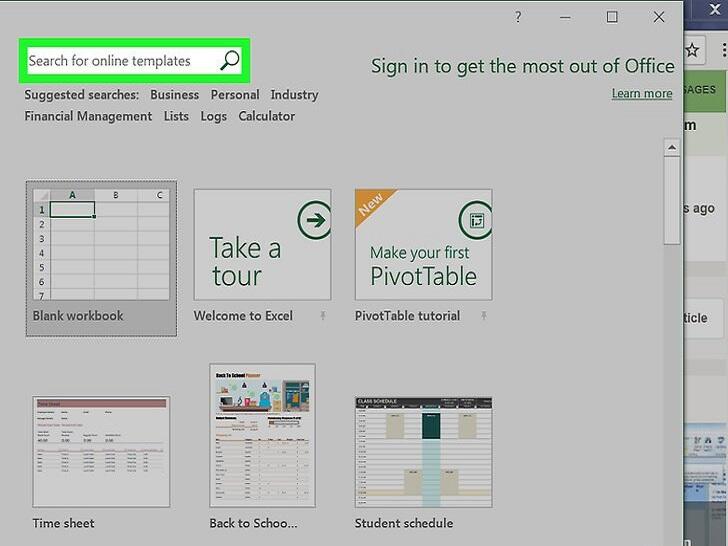This screenshot has height=546, width=728.
Task: Open the Help question mark icon
Action: click(x=518, y=17)
